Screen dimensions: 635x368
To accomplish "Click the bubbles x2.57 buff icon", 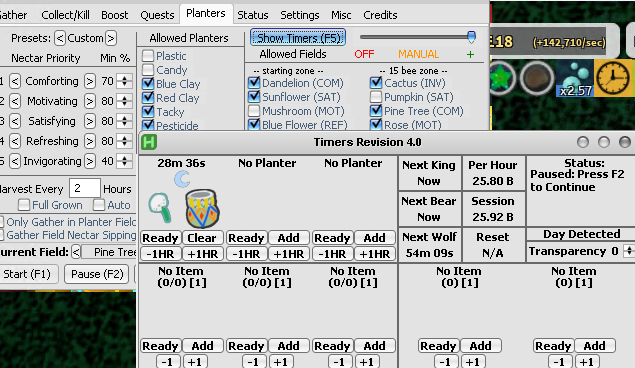I will click(x=575, y=78).
